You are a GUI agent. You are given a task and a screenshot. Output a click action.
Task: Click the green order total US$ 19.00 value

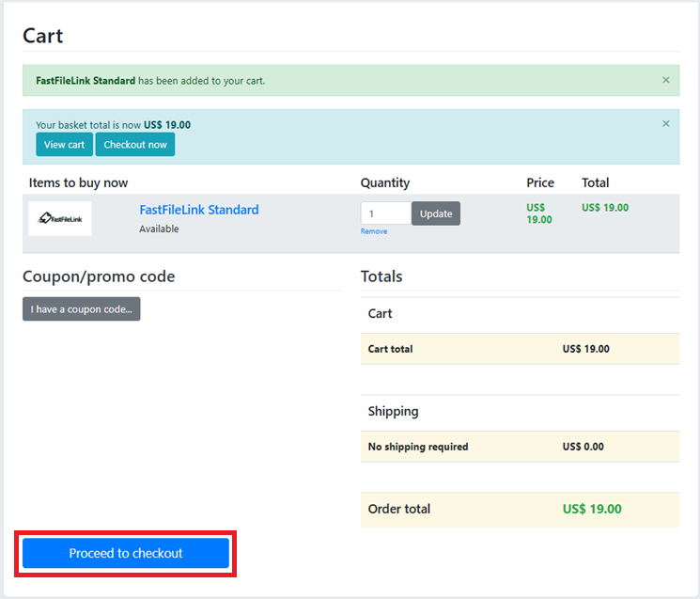coord(592,509)
